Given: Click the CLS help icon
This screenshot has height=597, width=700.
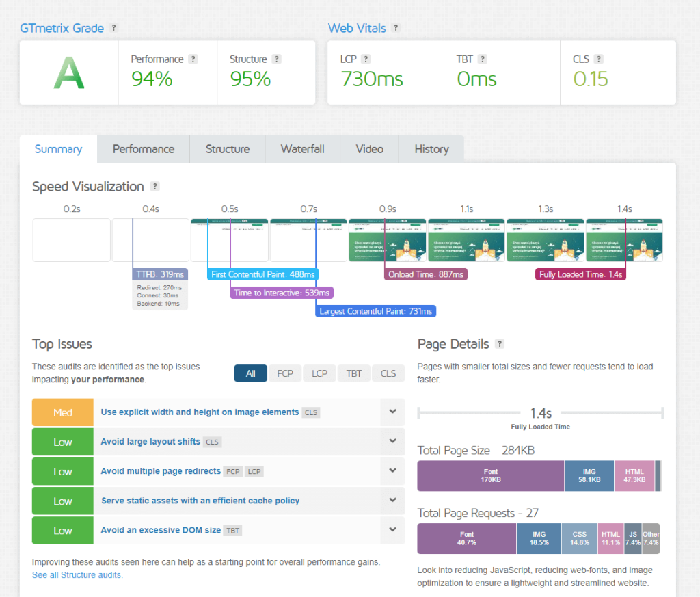Looking at the screenshot, I should 599,59.
